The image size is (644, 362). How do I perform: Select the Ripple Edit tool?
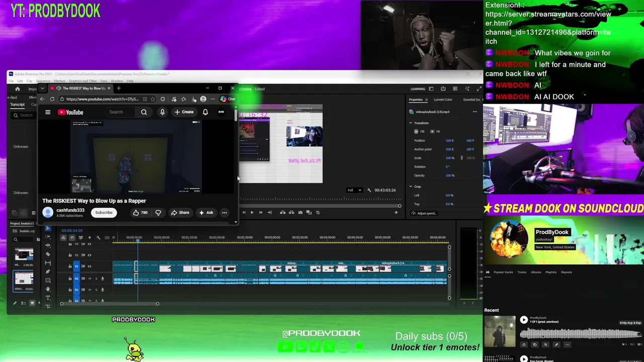(48, 245)
